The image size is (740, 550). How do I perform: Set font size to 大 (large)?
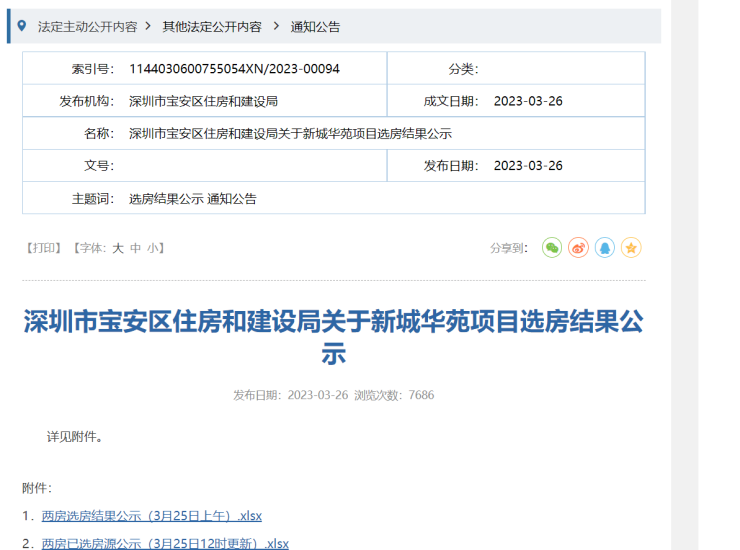click(118, 248)
